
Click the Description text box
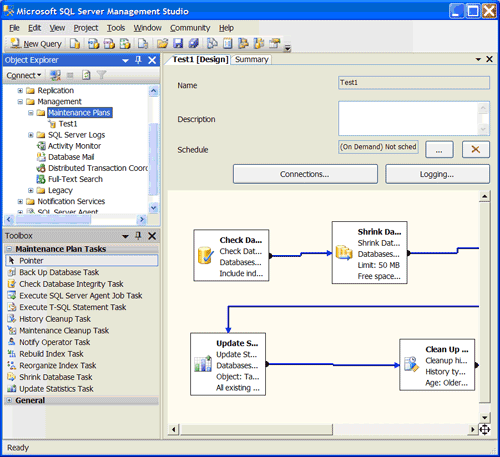414,118
